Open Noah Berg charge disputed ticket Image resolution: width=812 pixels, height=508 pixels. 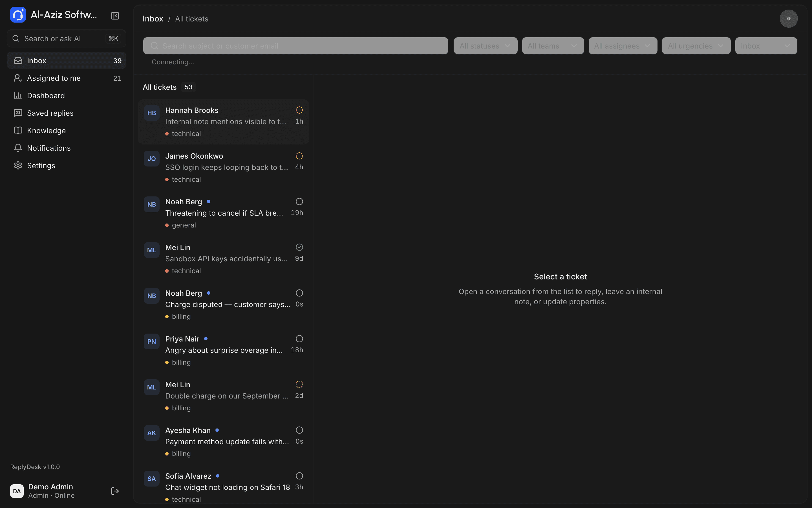(x=224, y=305)
